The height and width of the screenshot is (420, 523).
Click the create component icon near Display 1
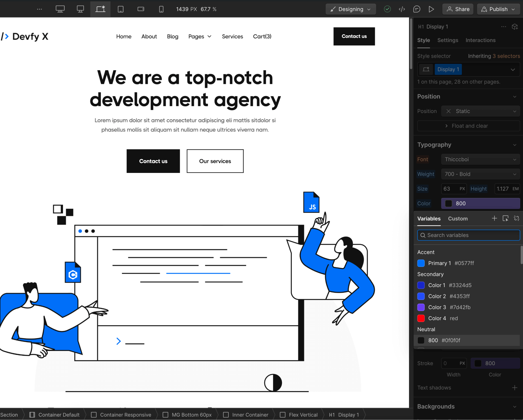coord(515,27)
